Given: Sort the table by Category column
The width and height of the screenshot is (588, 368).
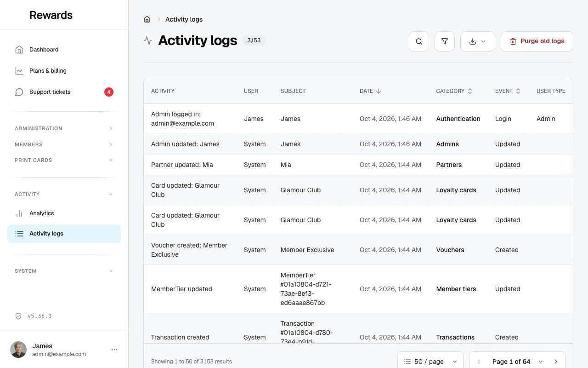Looking at the screenshot, I should 454,91.
